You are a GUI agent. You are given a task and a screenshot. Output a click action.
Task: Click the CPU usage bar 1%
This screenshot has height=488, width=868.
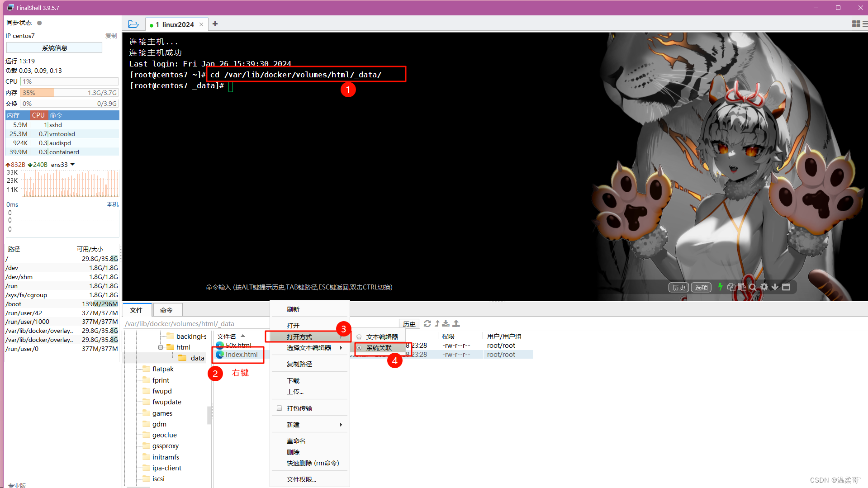(x=69, y=81)
